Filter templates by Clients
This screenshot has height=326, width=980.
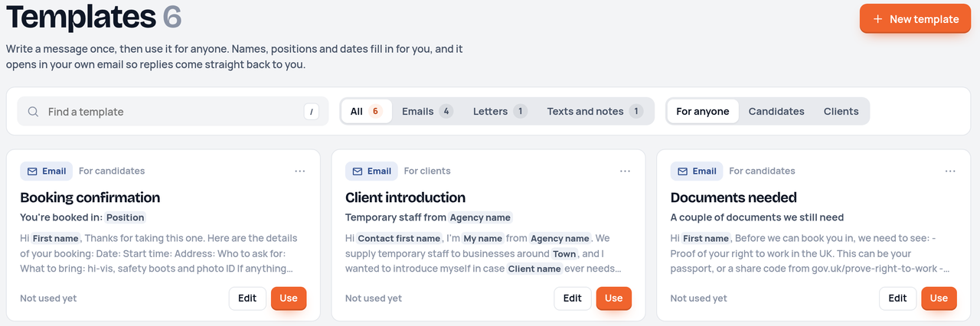pyautogui.click(x=841, y=112)
